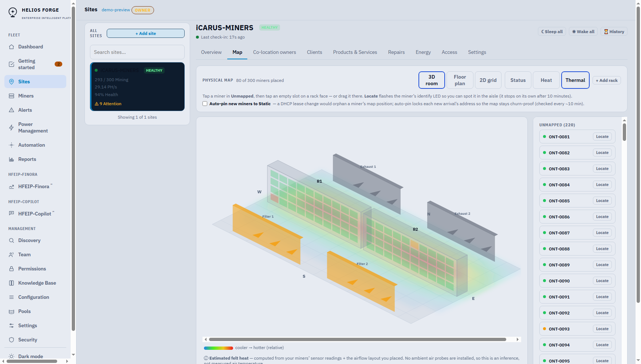Open Getting started checklist icon
This screenshot has height=364, width=641.
[x=11, y=64]
